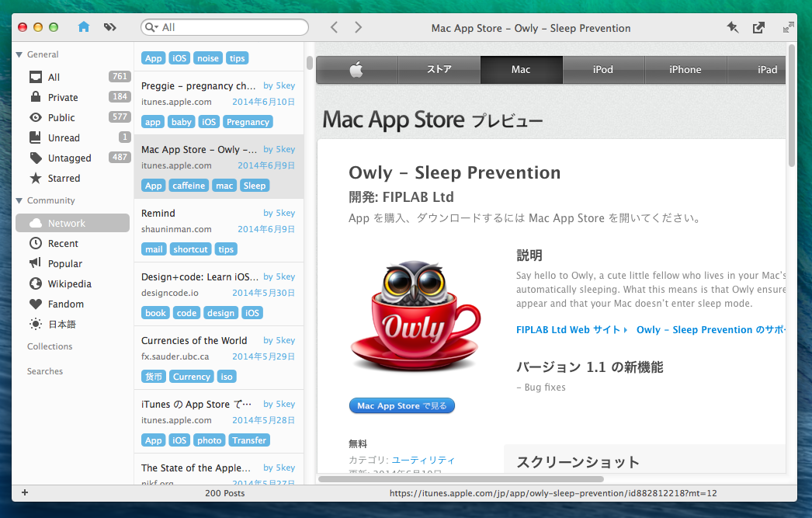Click into the All search field
The height and width of the screenshot is (518, 812).
coord(233,27)
